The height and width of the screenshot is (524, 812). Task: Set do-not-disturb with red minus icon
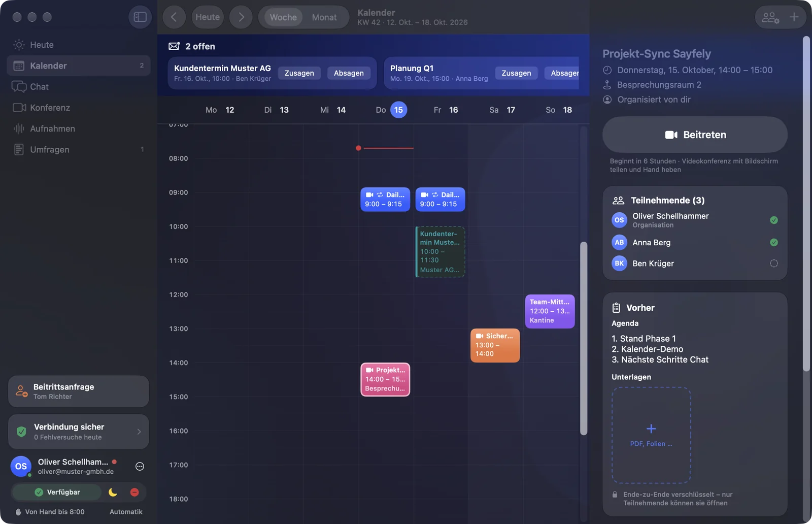point(134,492)
